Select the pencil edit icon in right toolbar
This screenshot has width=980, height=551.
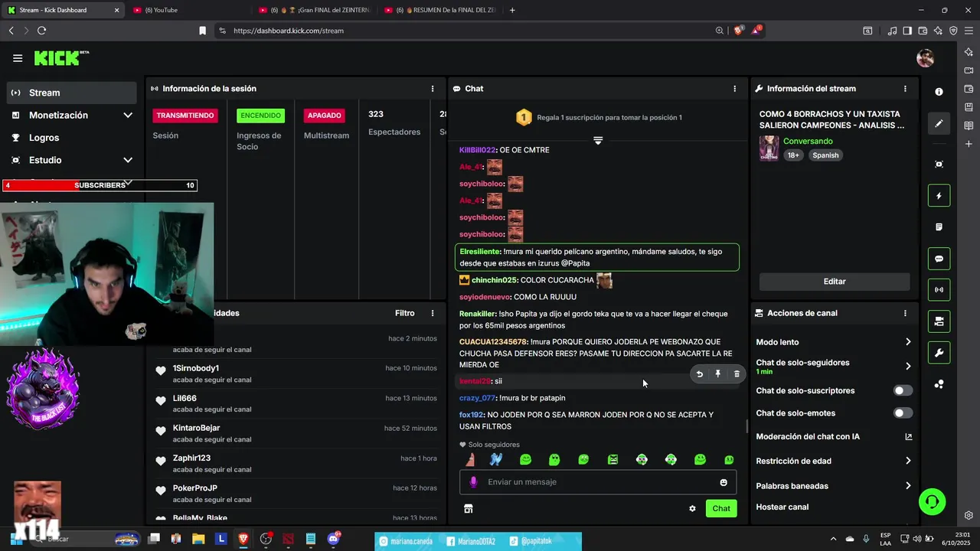coord(939,123)
